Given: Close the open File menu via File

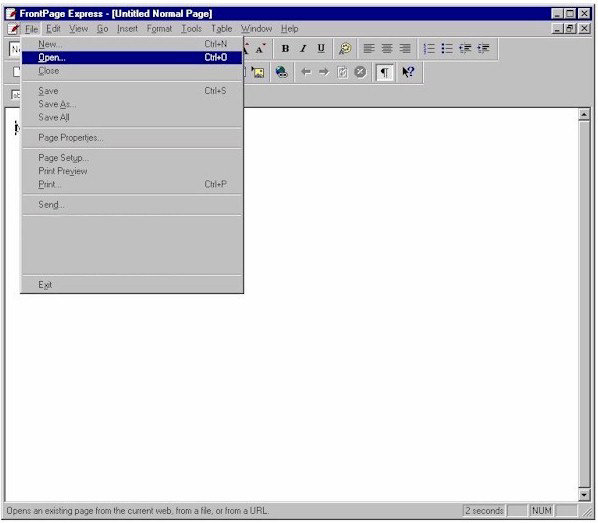Looking at the screenshot, I should (x=31, y=29).
